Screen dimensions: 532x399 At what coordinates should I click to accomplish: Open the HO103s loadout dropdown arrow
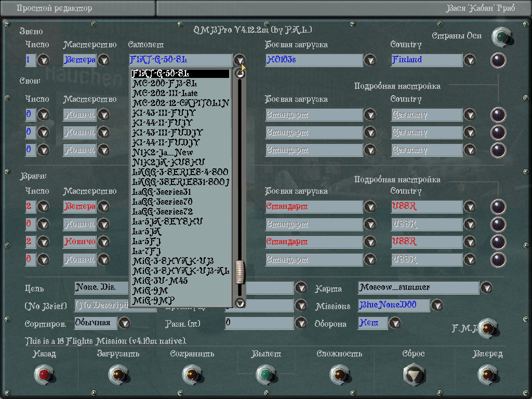370,60
